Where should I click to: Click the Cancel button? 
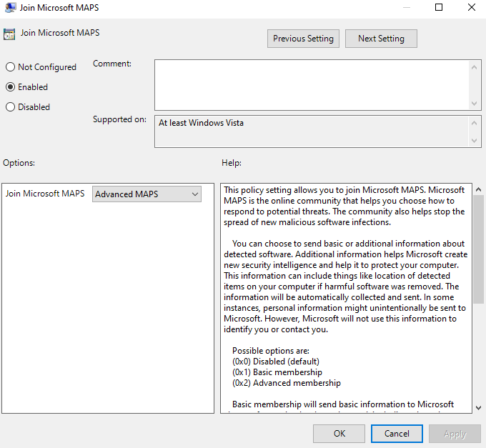pyautogui.click(x=397, y=434)
